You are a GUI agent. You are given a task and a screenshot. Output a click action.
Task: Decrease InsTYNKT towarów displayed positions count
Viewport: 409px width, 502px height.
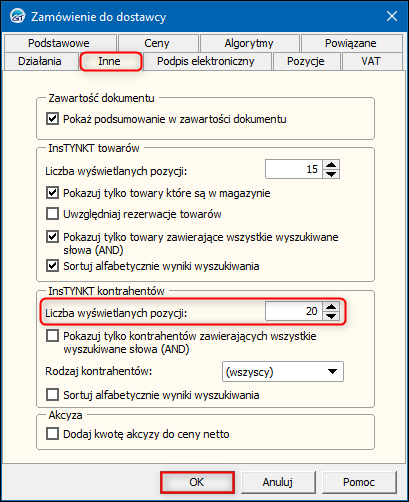coord(331,174)
